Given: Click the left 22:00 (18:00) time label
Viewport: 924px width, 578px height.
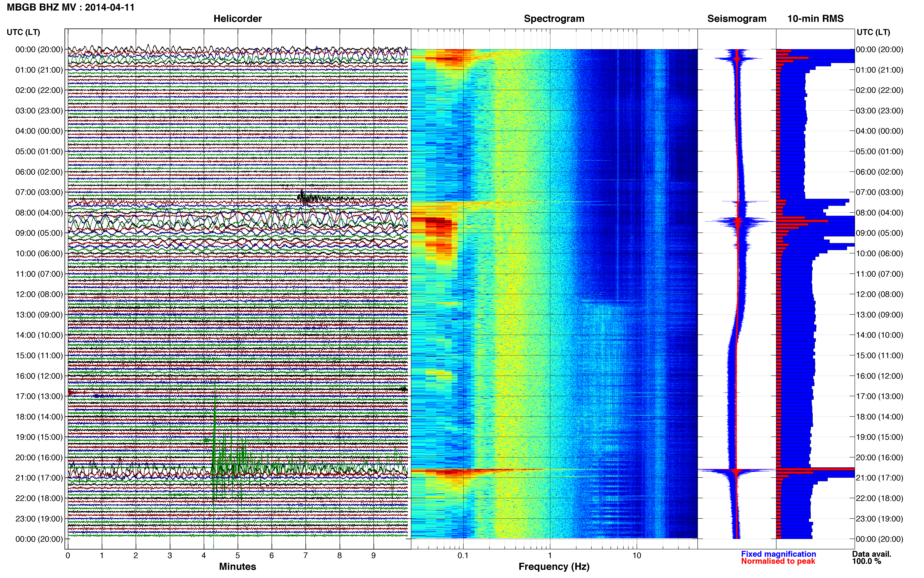Looking at the screenshot, I should 39,498.
